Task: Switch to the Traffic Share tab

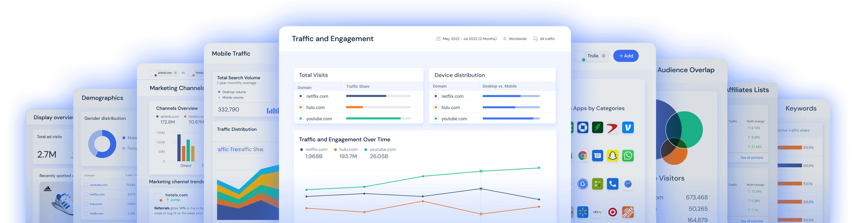Action: pyautogui.click(x=251, y=149)
